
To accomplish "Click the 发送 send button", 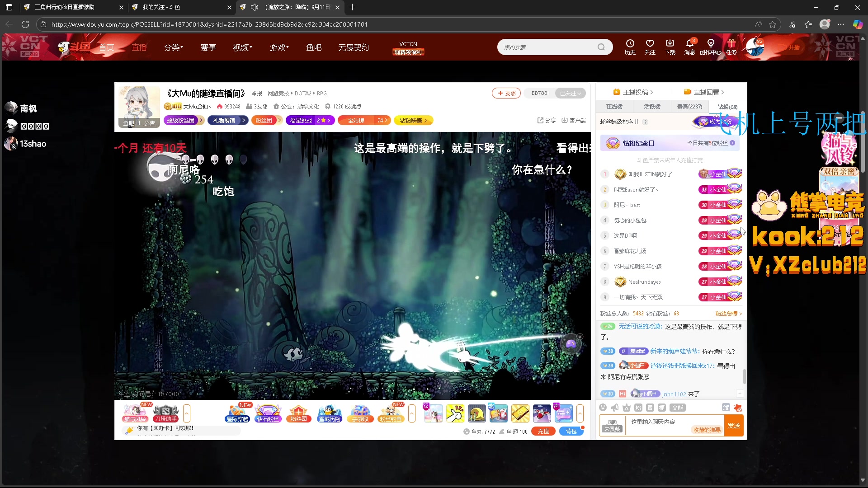I will click(734, 426).
